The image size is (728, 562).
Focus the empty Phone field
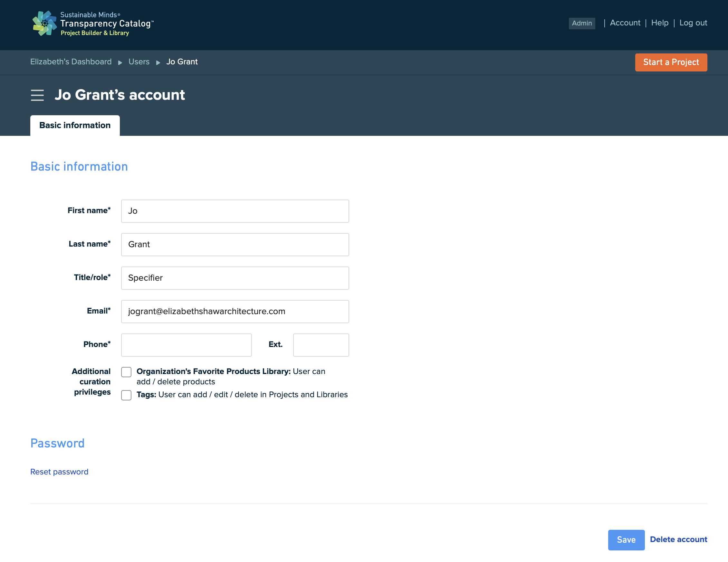point(186,345)
